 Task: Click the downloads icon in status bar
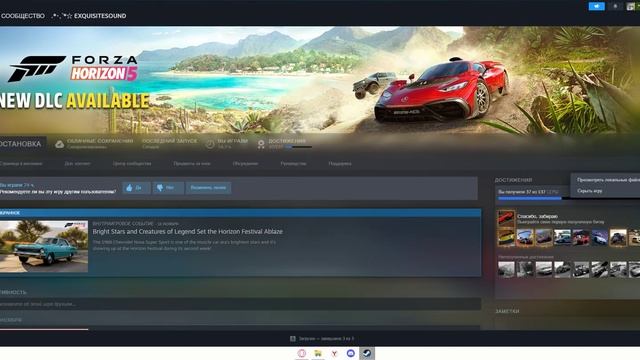(293, 339)
